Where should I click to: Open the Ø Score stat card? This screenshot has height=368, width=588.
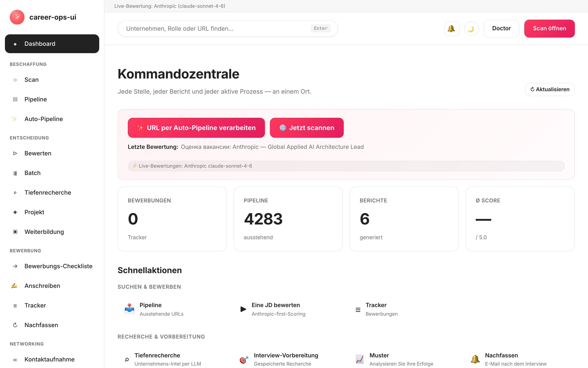(520, 219)
